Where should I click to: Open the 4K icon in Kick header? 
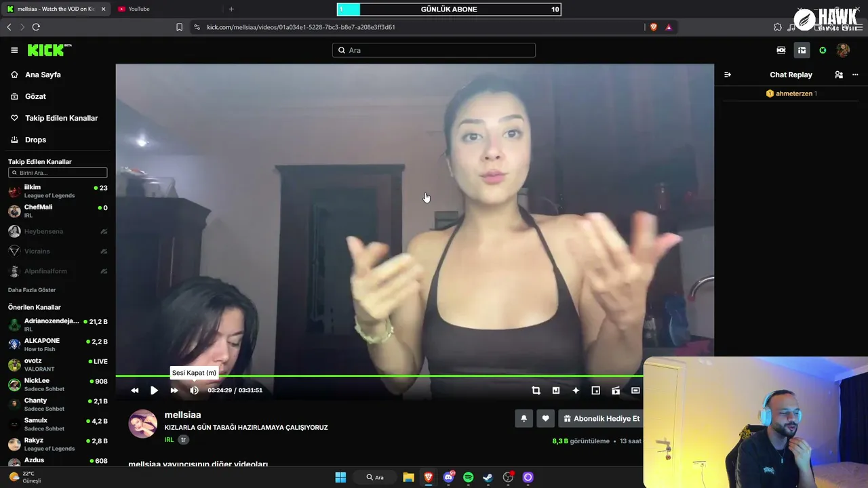[781, 50]
